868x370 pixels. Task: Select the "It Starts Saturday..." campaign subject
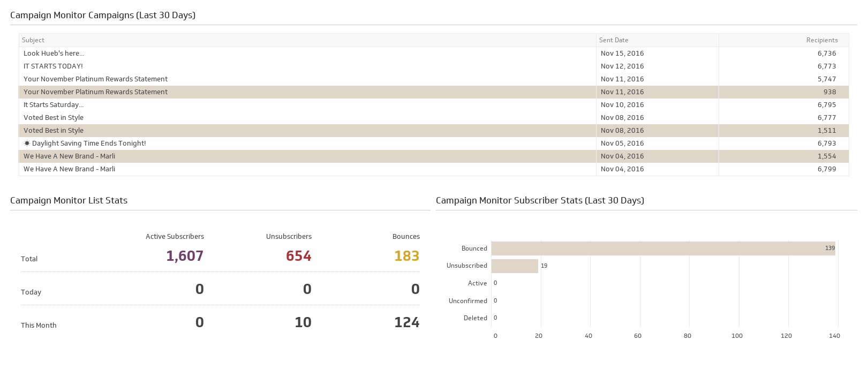pos(54,105)
